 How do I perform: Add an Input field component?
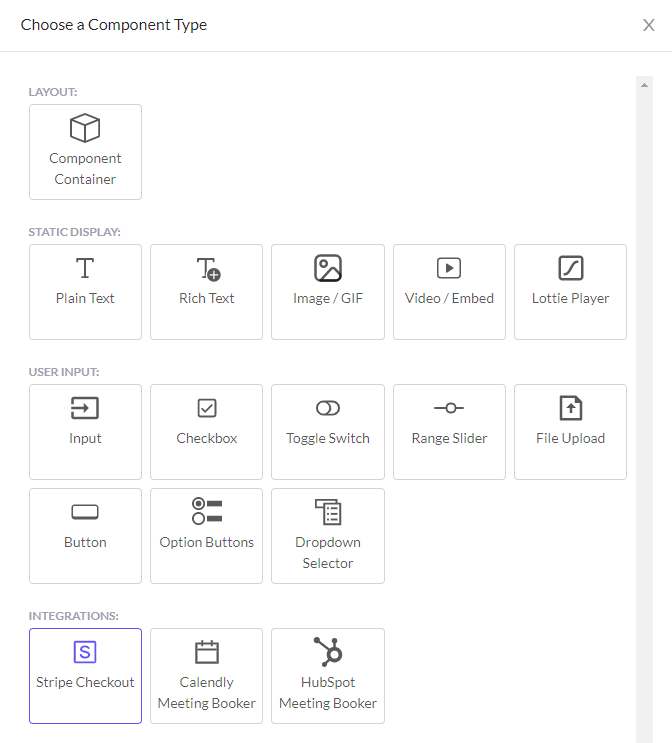click(85, 432)
